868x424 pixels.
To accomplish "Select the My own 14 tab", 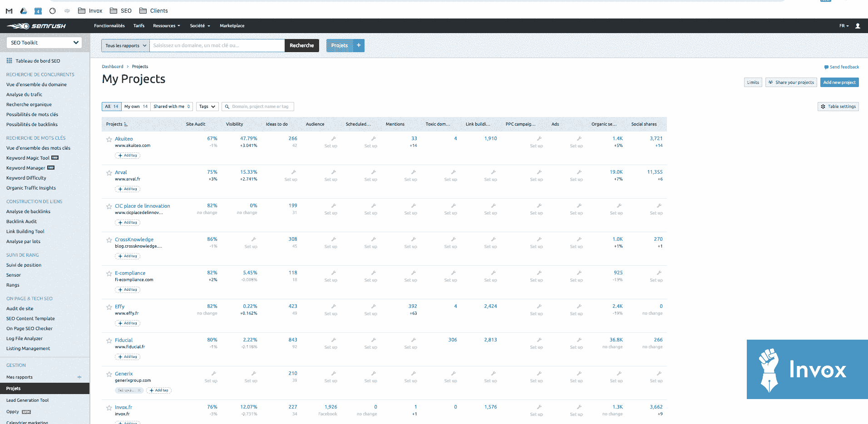I will 136,107.
